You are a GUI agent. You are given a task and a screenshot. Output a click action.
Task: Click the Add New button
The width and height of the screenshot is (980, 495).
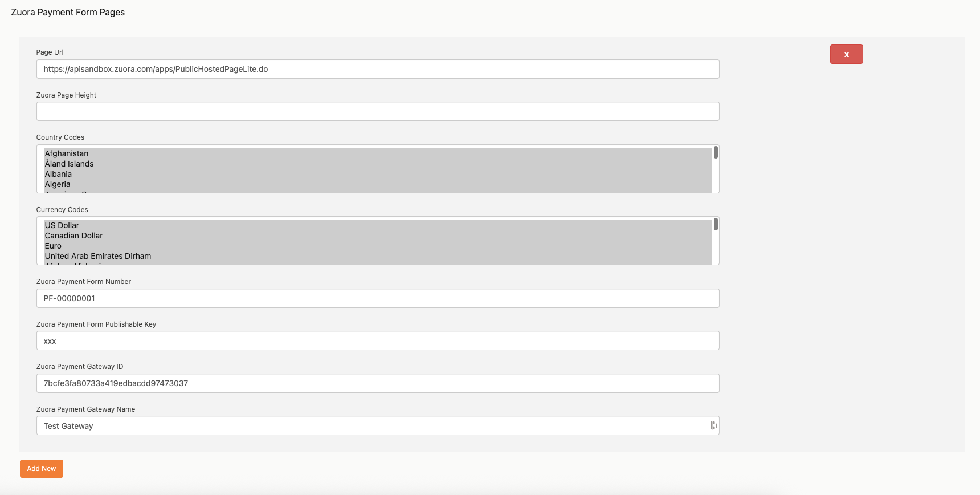[42, 469]
